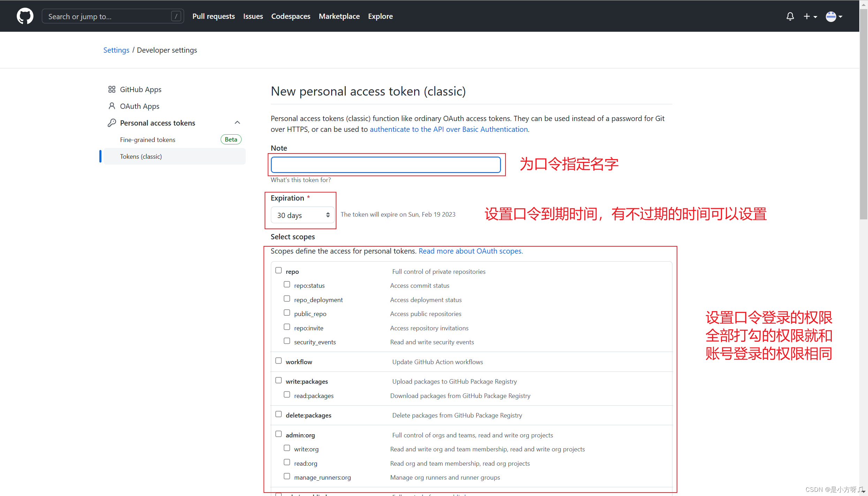The width and height of the screenshot is (868, 496).
Task: Click the page vertical scrollbar thumb
Action: [x=863, y=113]
